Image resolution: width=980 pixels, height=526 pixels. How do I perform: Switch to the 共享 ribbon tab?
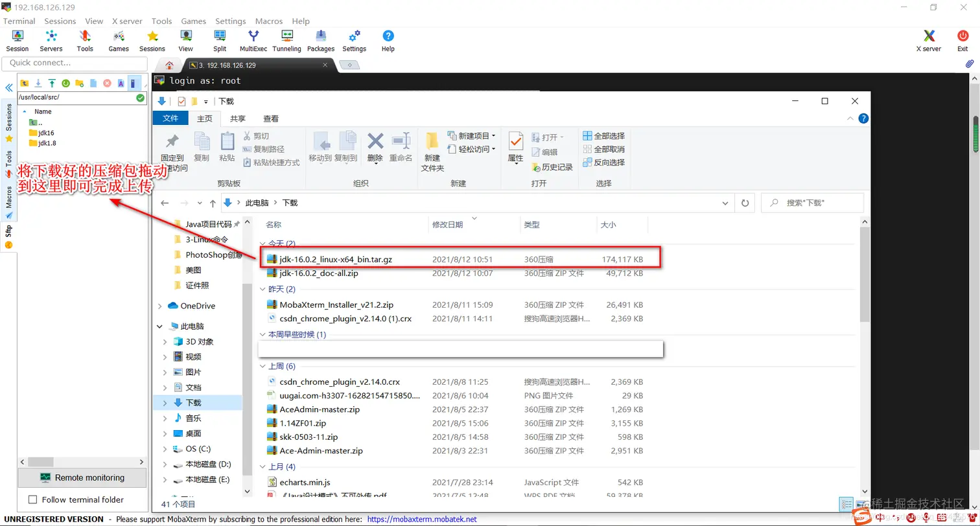pyautogui.click(x=238, y=119)
